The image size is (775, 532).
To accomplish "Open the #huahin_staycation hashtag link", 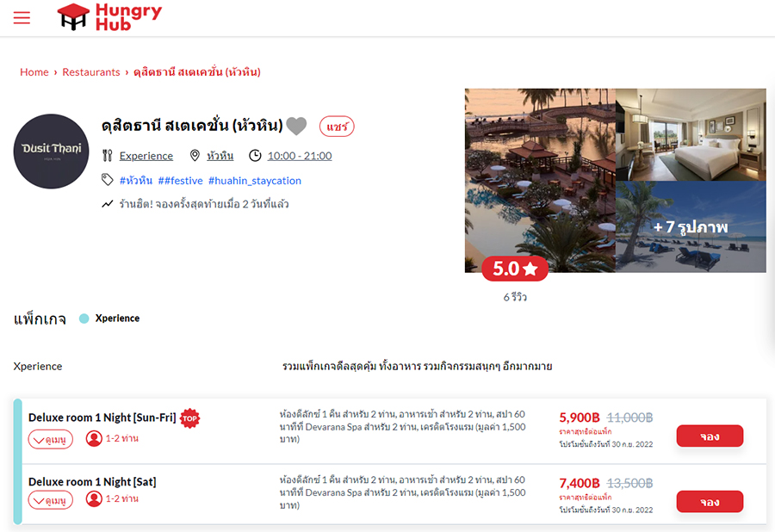I will pos(255,181).
